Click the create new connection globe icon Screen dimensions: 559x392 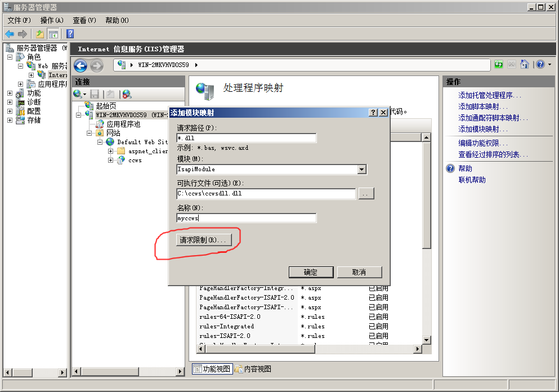point(79,94)
